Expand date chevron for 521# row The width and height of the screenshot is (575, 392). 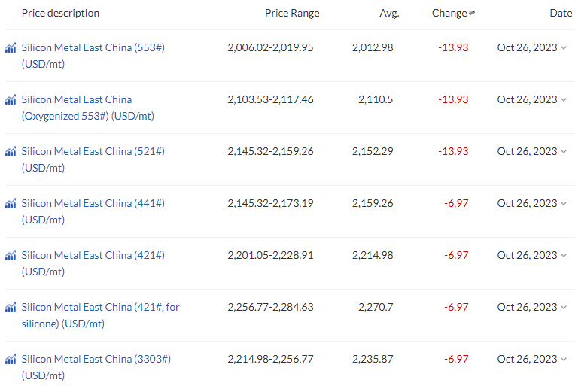(x=564, y=151)
